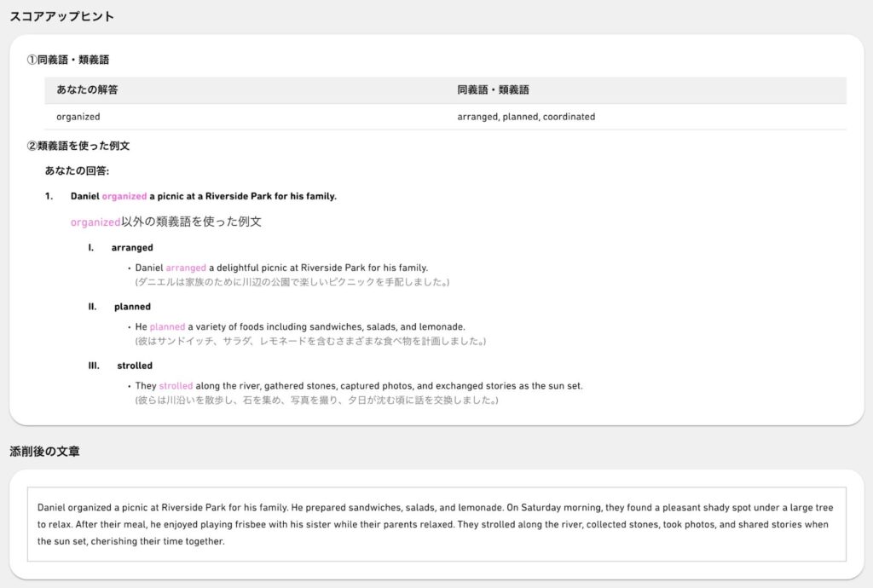Click inside the corrected paragraph text box
The height and width of the screenshot is (588, 873).
pyautogui.click(x=436, y=524)
